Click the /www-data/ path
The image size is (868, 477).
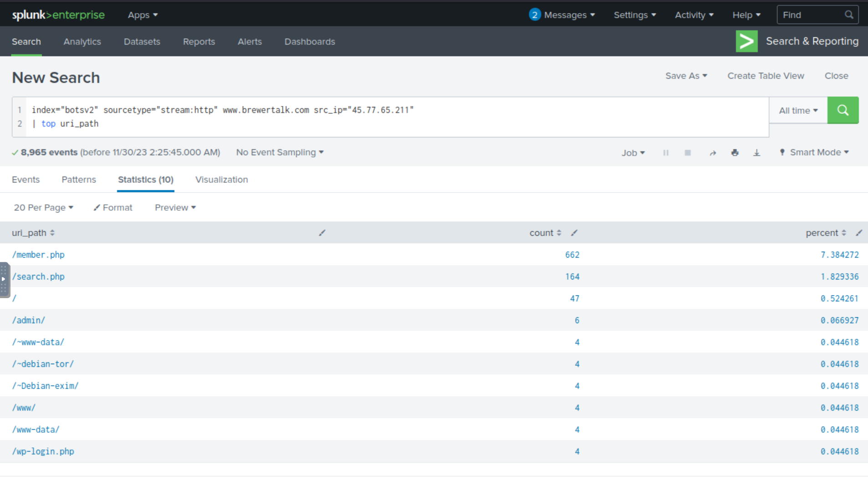click(36, 430)
